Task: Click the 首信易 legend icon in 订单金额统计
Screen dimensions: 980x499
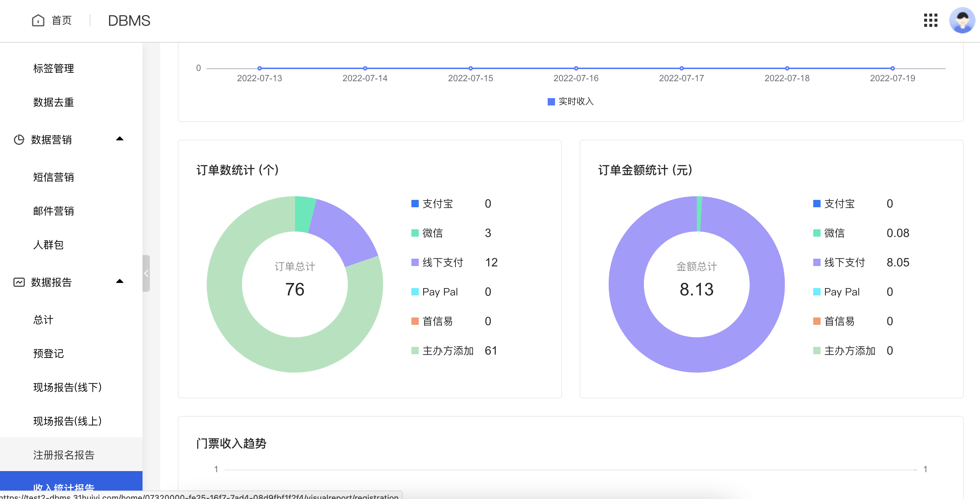Action: point(817,321)
